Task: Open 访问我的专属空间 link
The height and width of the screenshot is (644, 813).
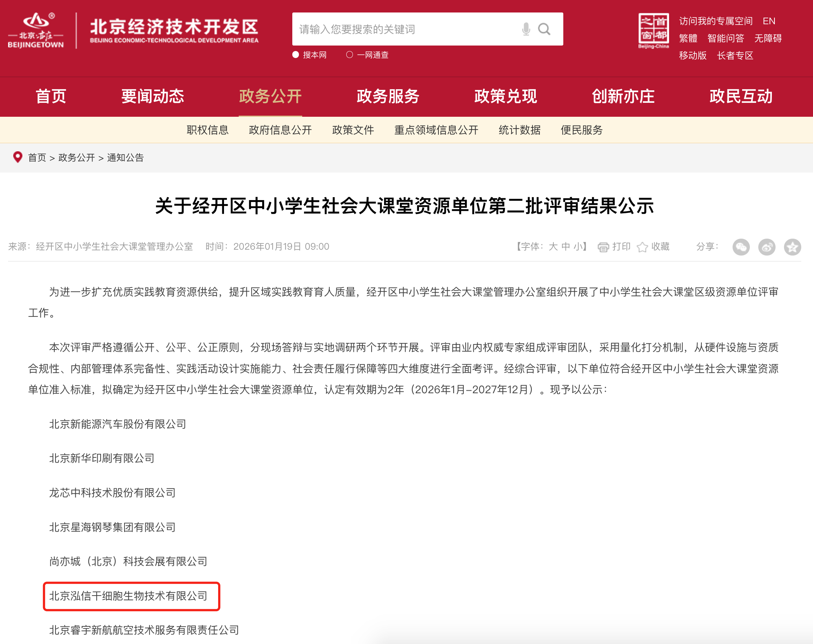Action: pos(716,21)
